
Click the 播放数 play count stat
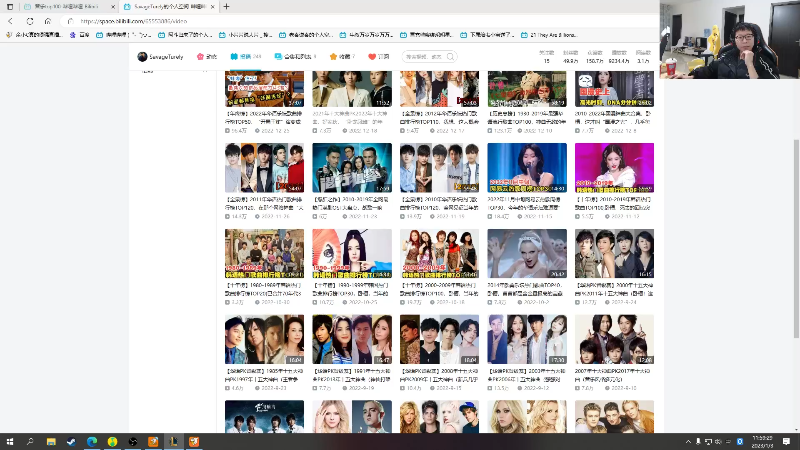pyautogui.click(x=619, y=57)
